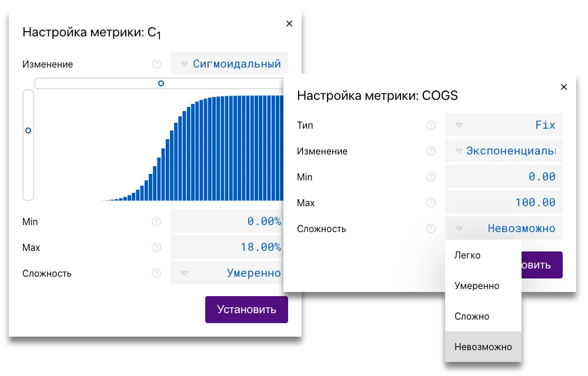Open the Fix type dropdown in COGS
Screen dimensions: 588x376
[504, 125]
